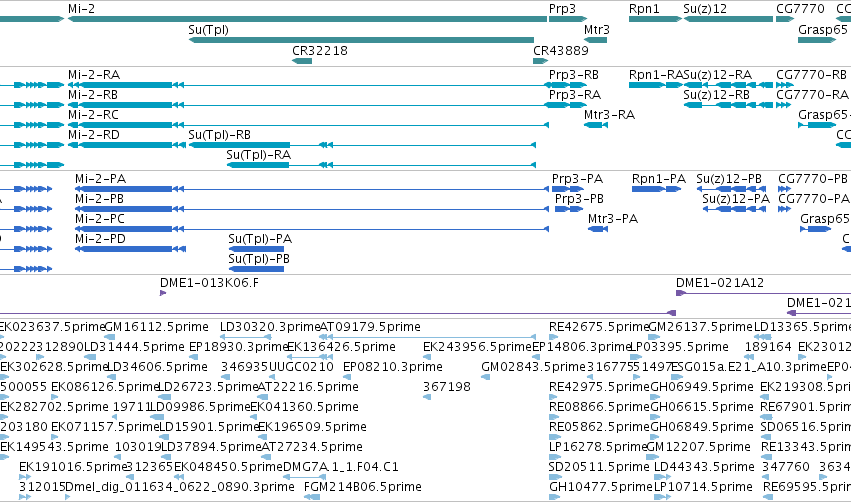Open EST AT09179.5prime

[x=427, y=338]
